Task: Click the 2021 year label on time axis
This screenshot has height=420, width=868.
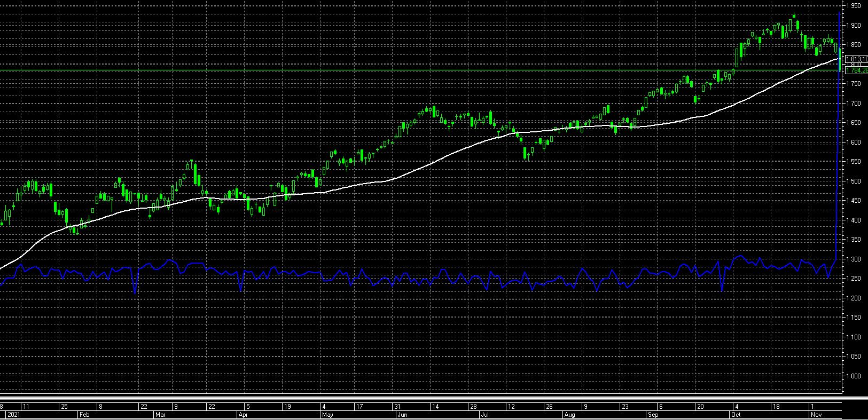Action: pos(13,414)
